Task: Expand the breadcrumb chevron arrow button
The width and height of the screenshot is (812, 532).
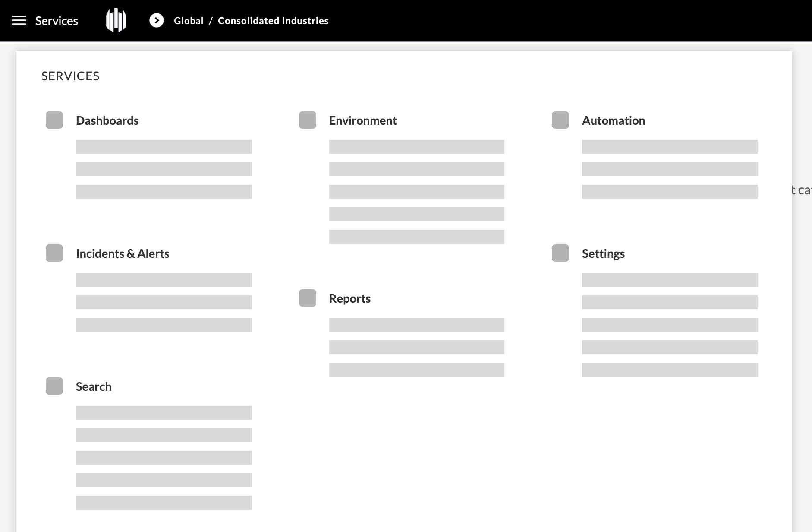Action: pos(157,21)
